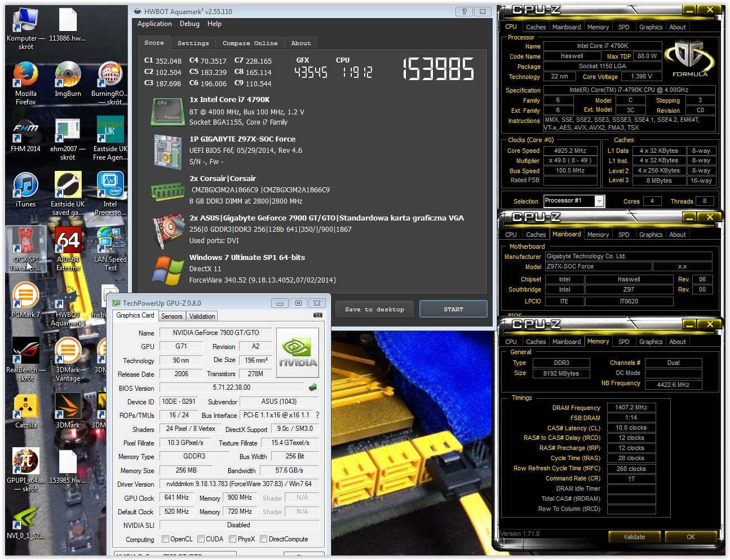Click Bus Interface question mark in GPU-Z
This screenshot has width=730, height=560.
(x=317, y=415)
